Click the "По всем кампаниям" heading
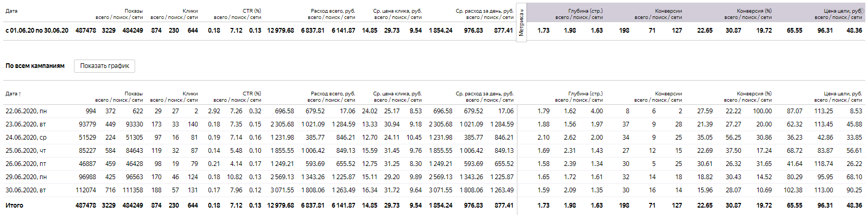 pyautogui.click(x=35, y=66)
